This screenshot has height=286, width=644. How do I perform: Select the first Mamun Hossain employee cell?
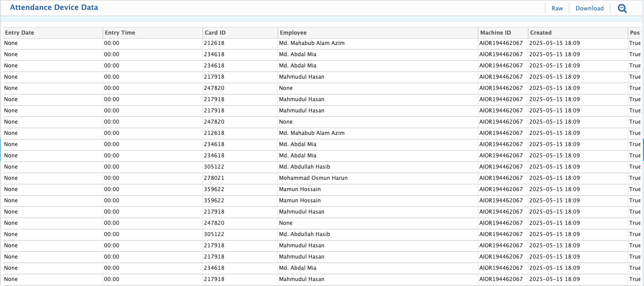pos(300,189)
